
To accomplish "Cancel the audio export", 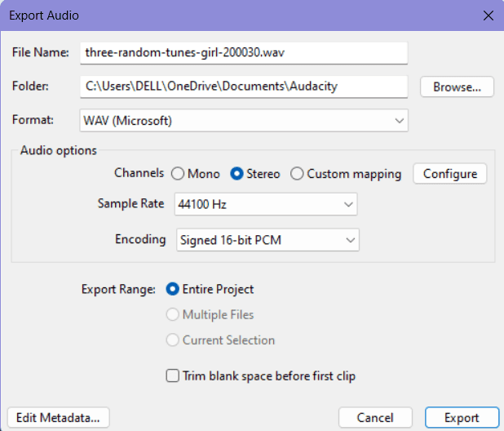I will point(375,418).
